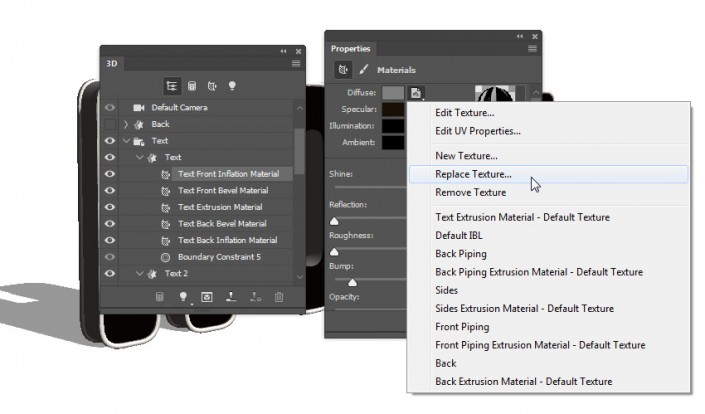The width and height of the screenshot is (705, 414).
Task: Hide the Default Camera visibility eye
Action: [110, 108]
